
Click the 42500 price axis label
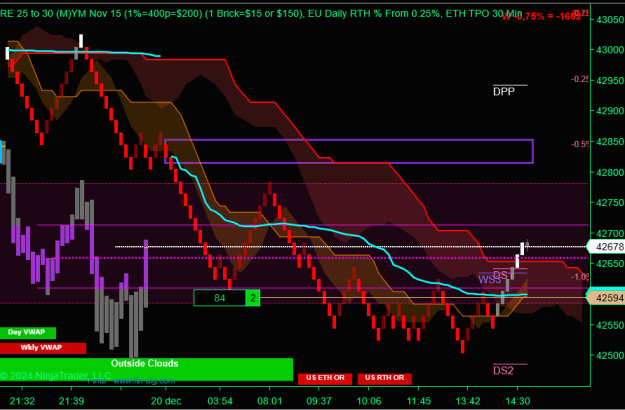610,355
